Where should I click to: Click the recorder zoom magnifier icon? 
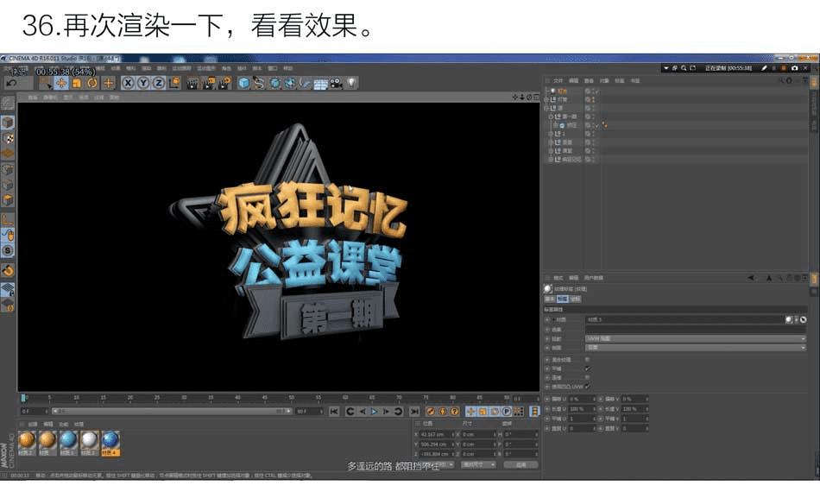[684, 68]
